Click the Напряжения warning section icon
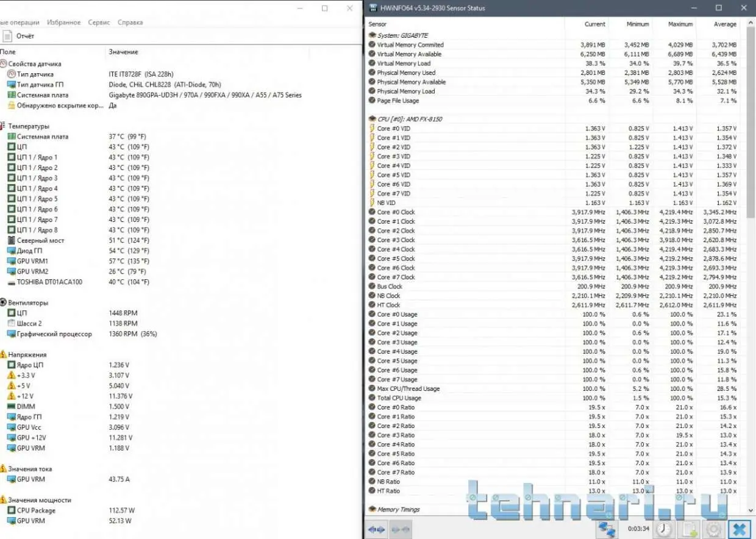 coord(4,354)
